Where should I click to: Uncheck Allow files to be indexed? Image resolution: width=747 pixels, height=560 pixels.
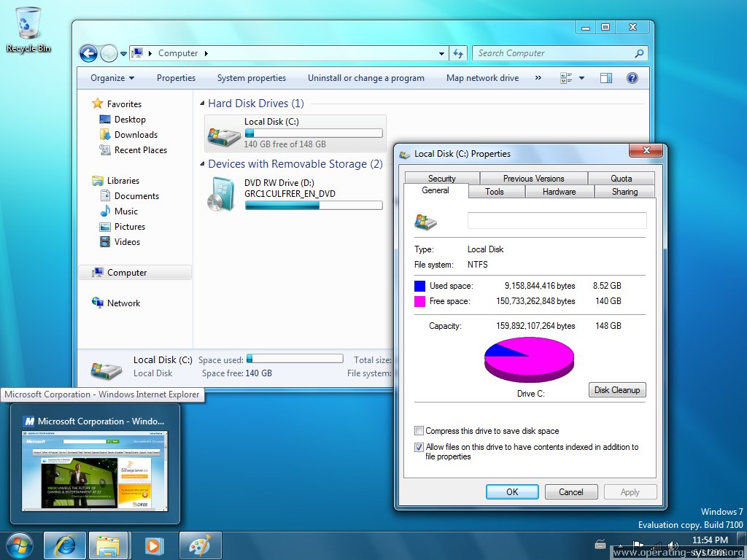coord(419,447)
